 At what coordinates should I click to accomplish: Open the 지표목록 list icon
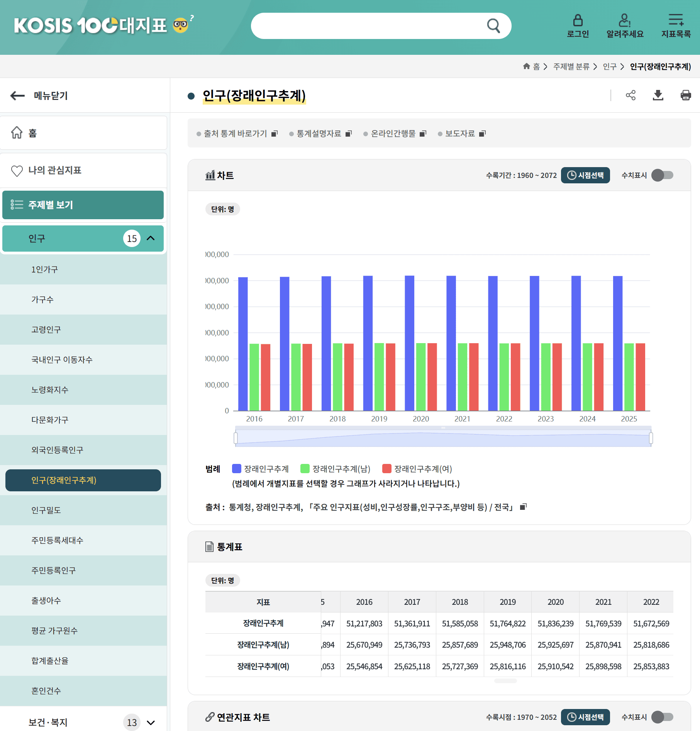pos(676,20)
